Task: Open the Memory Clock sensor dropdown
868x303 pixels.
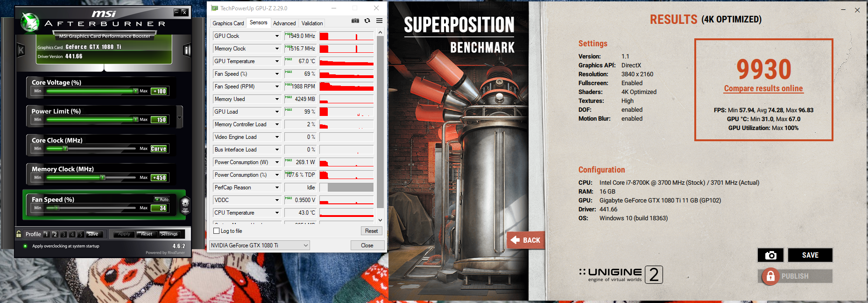Action: click(277, 49)
